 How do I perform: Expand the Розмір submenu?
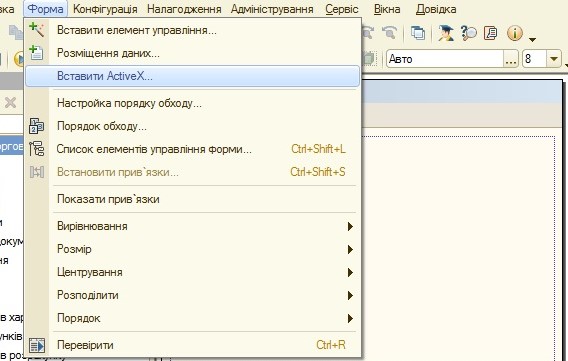pos(192,249)
